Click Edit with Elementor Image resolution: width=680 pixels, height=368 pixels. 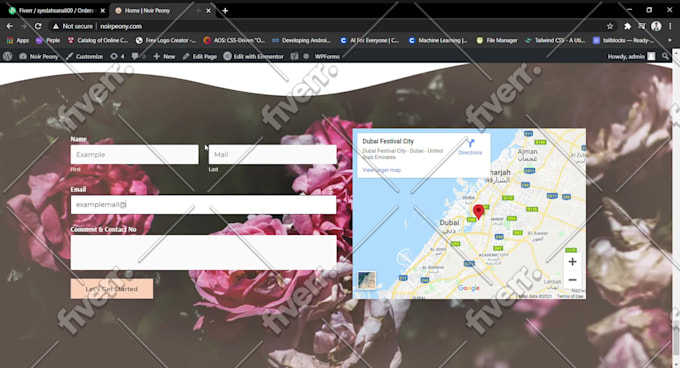pyautogui.click(x=253, y=56)
